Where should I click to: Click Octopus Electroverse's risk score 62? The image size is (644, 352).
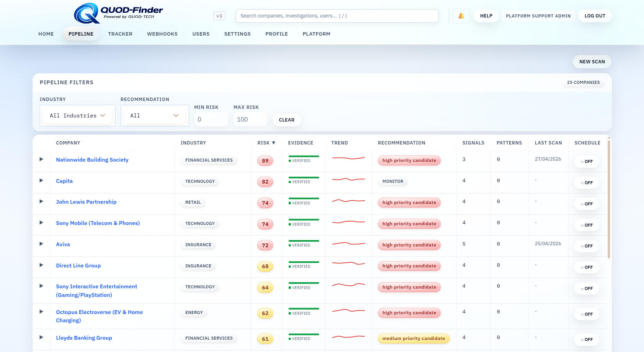point(265,313)
